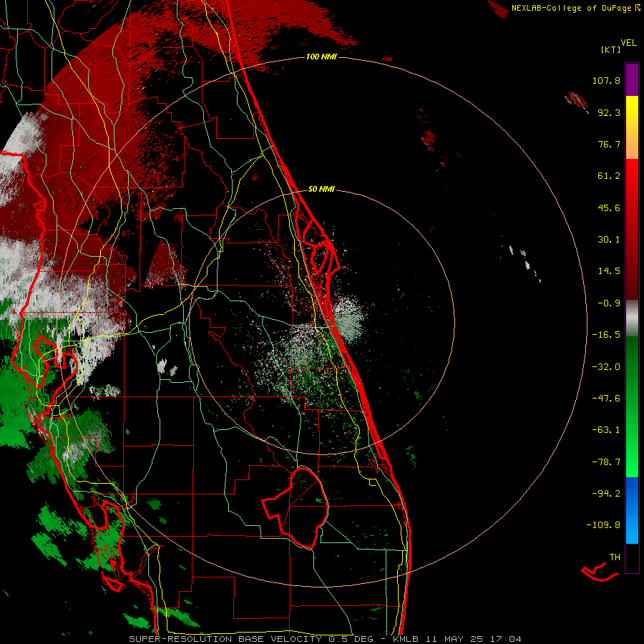644x644 pixels.
Task: Click the Super-Resolution Base Velocity caption
Action: [x=251, y=639]
